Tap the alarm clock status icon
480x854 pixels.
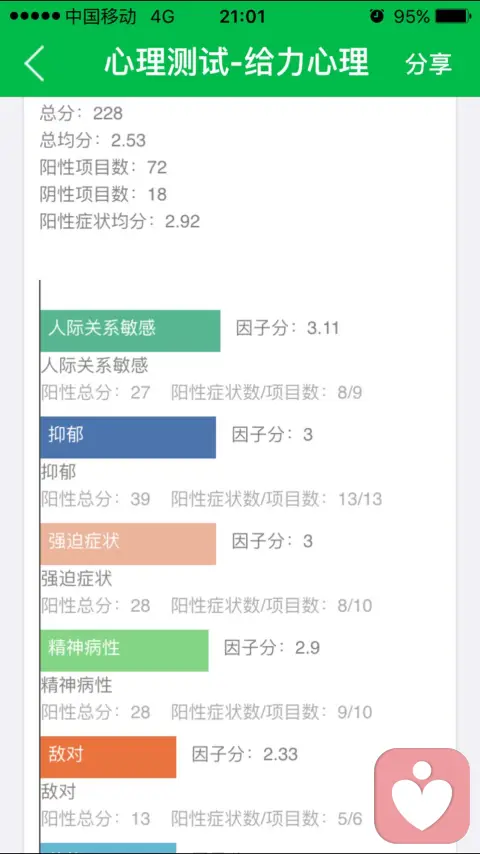[376, 16]
